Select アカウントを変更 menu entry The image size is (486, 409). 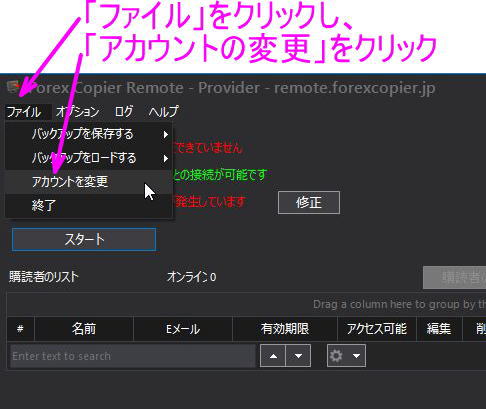click(x=89, y=182)
